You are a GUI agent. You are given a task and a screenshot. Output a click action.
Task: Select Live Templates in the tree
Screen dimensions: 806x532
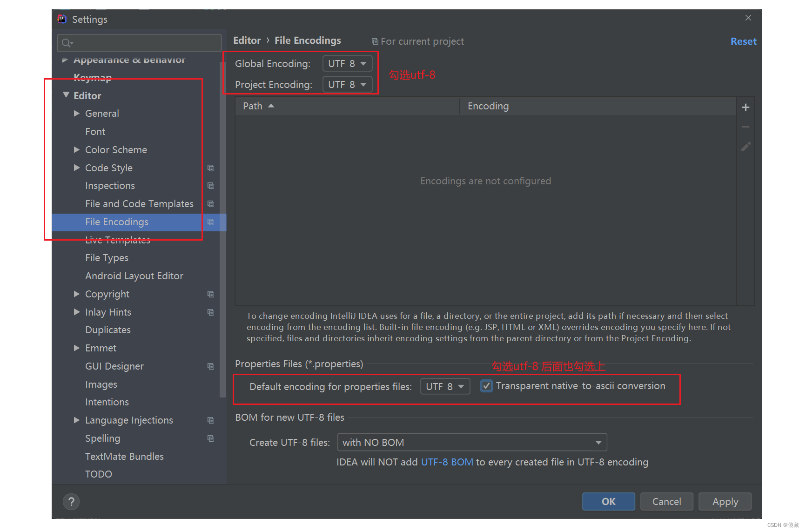[118, 240]
